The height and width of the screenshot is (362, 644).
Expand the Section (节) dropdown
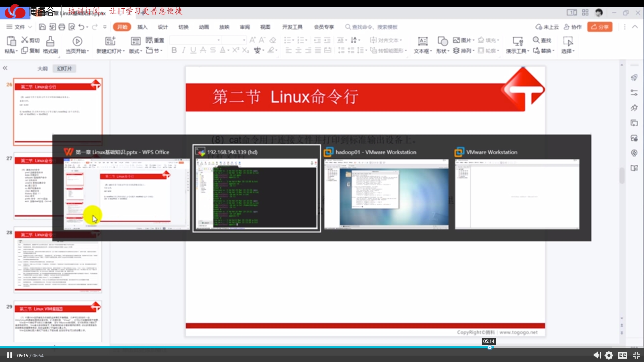point(161,51)
